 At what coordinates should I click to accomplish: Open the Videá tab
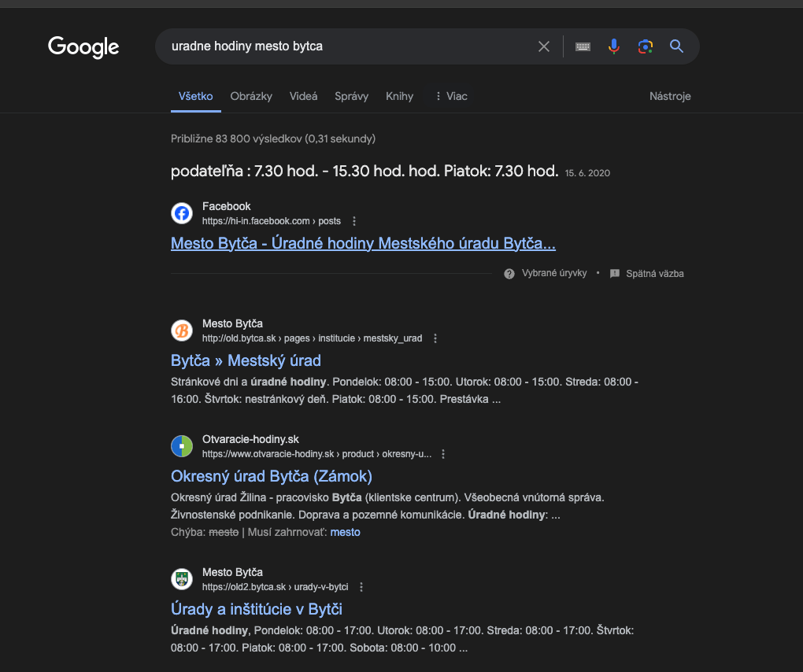tap(303, 96)
